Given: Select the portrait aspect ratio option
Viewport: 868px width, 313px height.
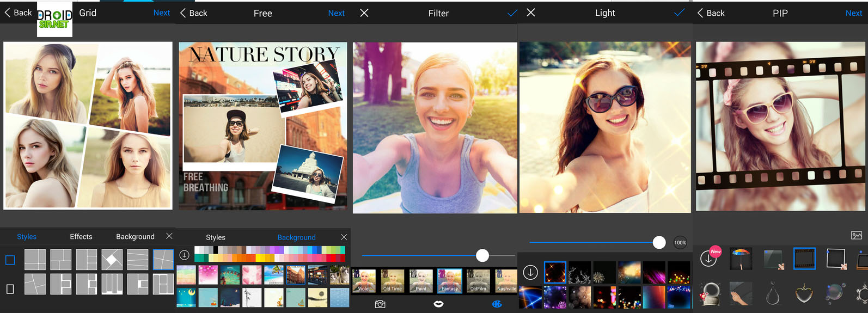Looking at the screenshot, I should [x=10, y=289].
